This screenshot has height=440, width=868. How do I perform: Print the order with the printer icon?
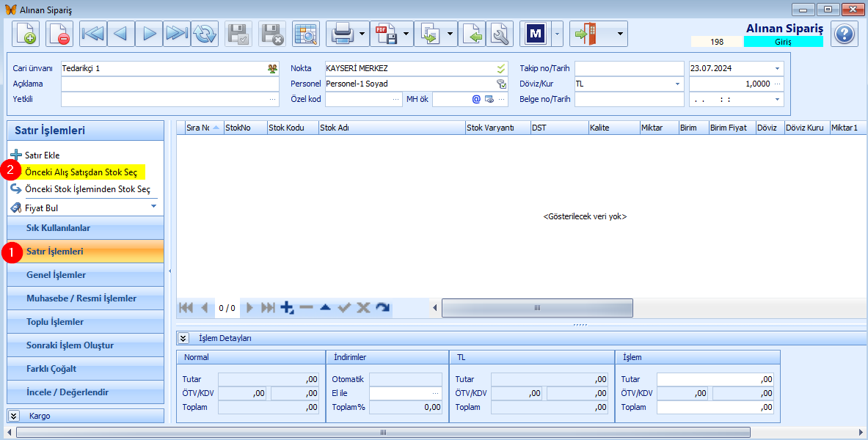342,34
